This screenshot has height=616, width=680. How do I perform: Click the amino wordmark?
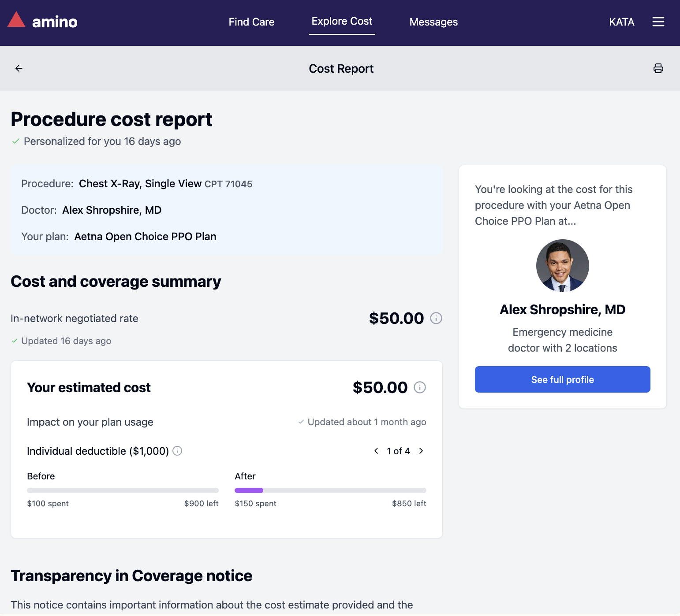click(55, 22)
